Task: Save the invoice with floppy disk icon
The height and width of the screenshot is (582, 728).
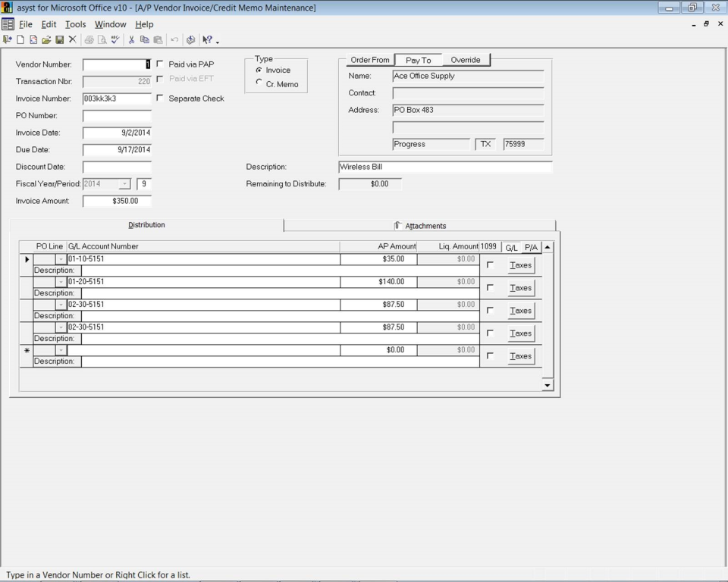Action: click(59, 40)
